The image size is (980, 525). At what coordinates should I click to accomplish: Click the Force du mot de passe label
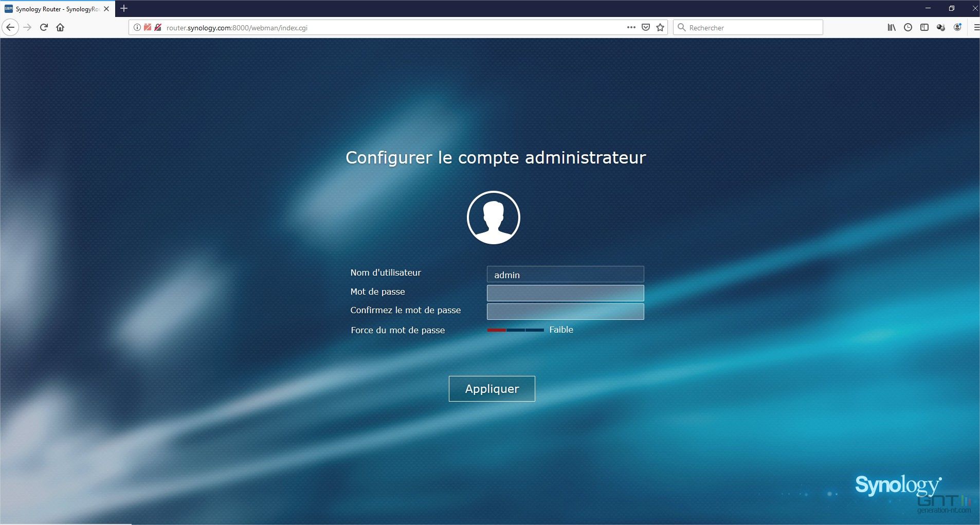point(397,330)
